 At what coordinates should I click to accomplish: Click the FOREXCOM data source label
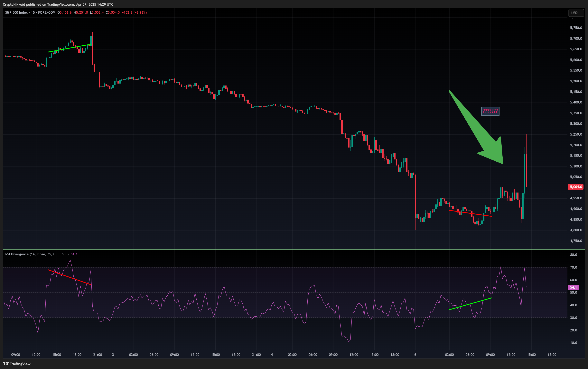pos(47,13)
